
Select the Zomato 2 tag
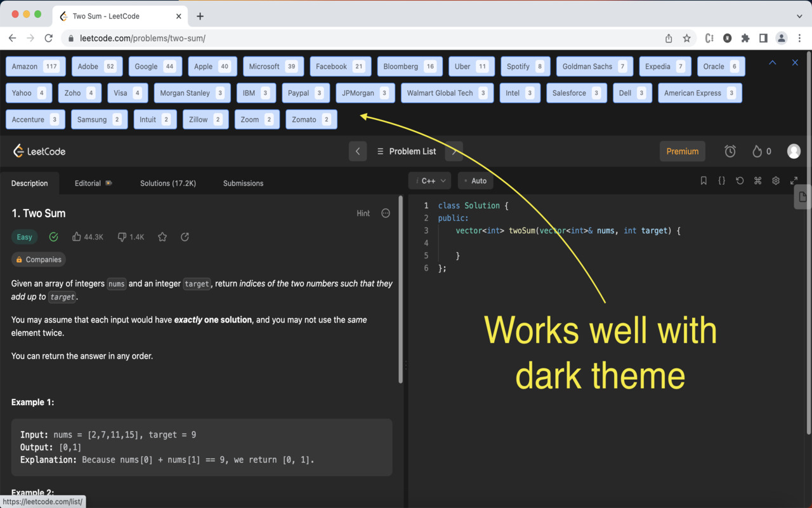click(311, 119)
